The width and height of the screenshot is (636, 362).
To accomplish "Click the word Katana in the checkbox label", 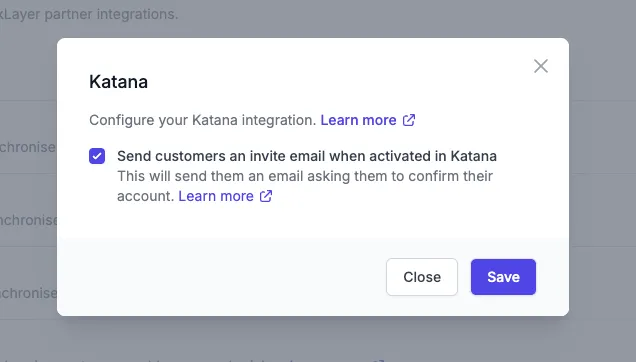I will pyautogui.click(x=474, y=156).
